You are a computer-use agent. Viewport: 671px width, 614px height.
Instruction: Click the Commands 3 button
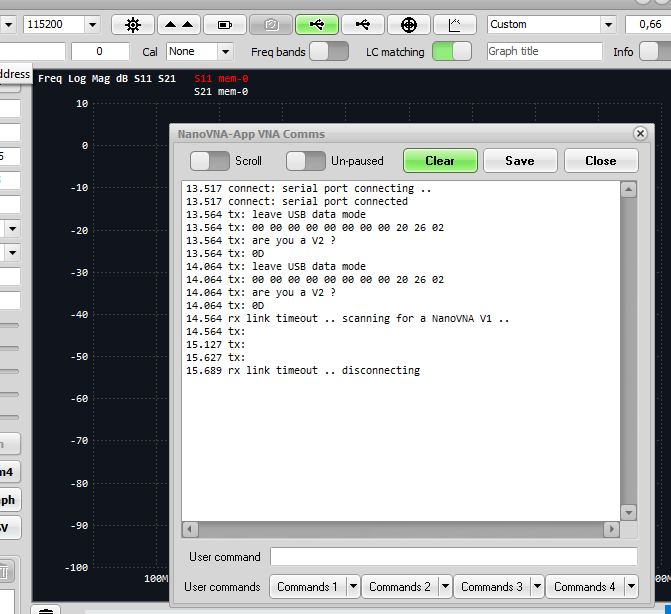[492, 586]
